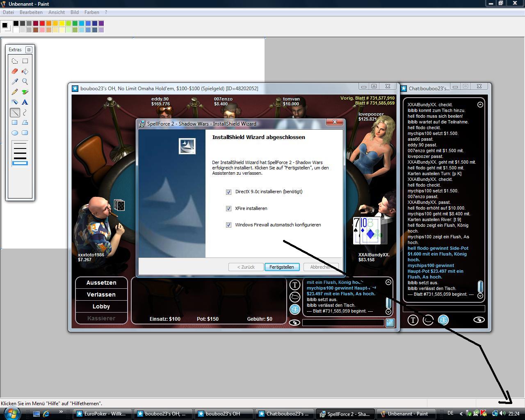Screen dimensions: 525x420
Task: Pick the Eraser tool
Action: 15,71
